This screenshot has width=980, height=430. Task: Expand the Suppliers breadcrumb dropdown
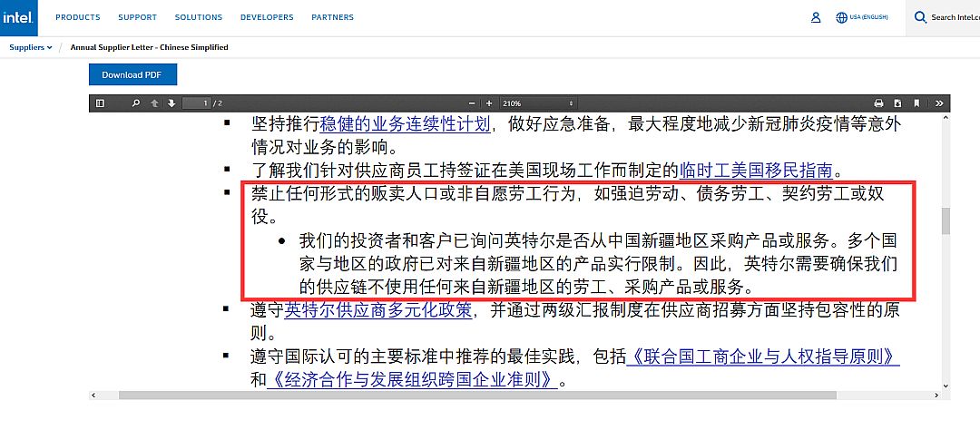pos(31,47)
